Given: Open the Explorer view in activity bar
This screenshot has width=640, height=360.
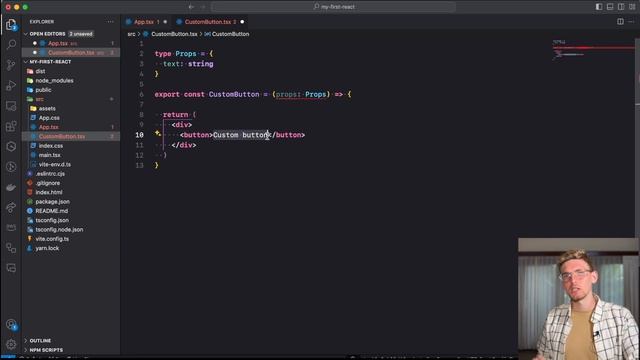Looking at the screenshot, I should pyautogui.click(x=11, y=24).
